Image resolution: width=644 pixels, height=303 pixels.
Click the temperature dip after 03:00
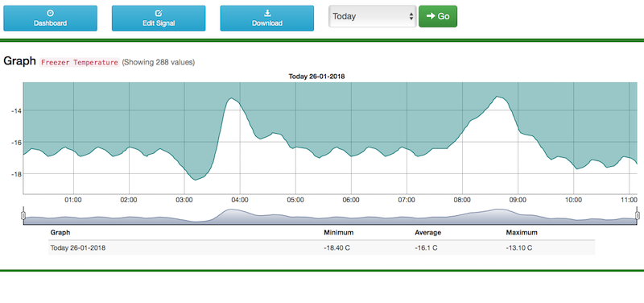pyautogui.click(x=196, y=180)
